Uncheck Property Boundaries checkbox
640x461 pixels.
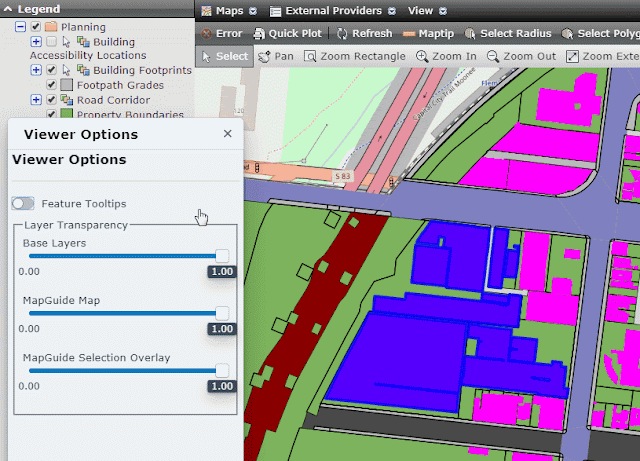51,114
